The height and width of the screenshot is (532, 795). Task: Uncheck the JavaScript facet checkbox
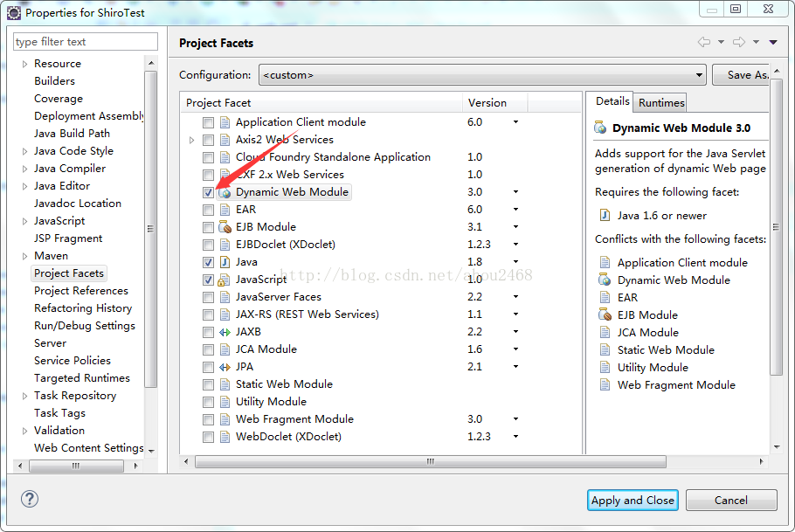pos(207,279)
